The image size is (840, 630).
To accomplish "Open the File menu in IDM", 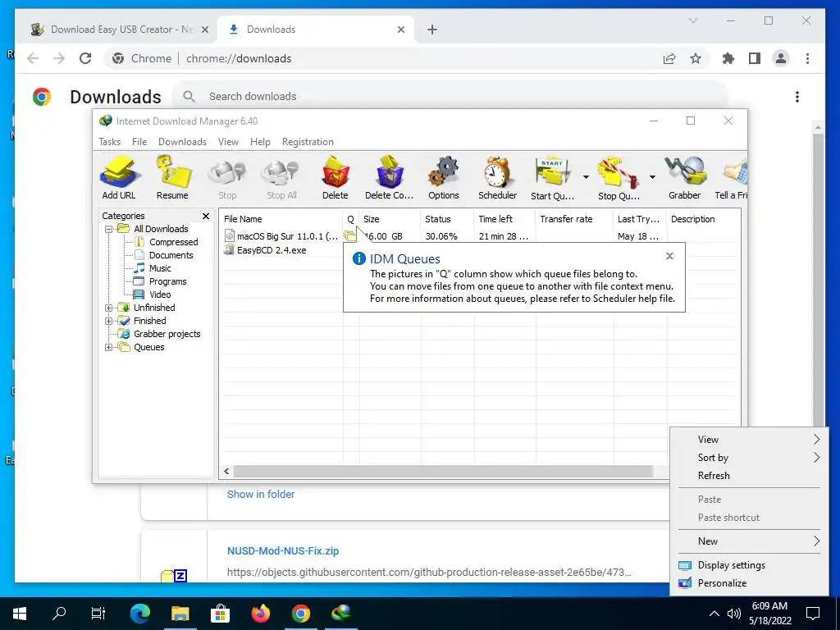I will [x=139, y=142].
